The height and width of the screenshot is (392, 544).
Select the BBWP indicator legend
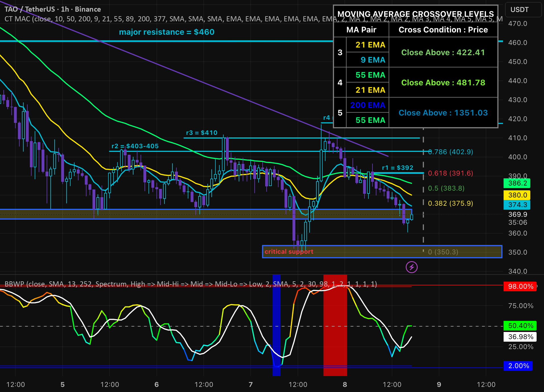click(191, 284)
